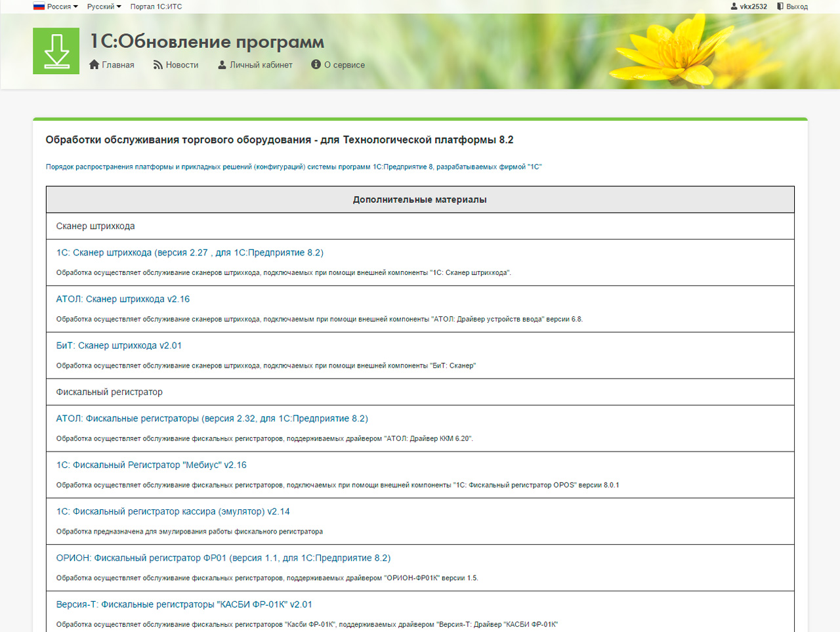The height and width of the screenshot is (632, 840).
Task: Click the page heading Обработки обслуживания торгового оборудования
Action: (280, 140)
